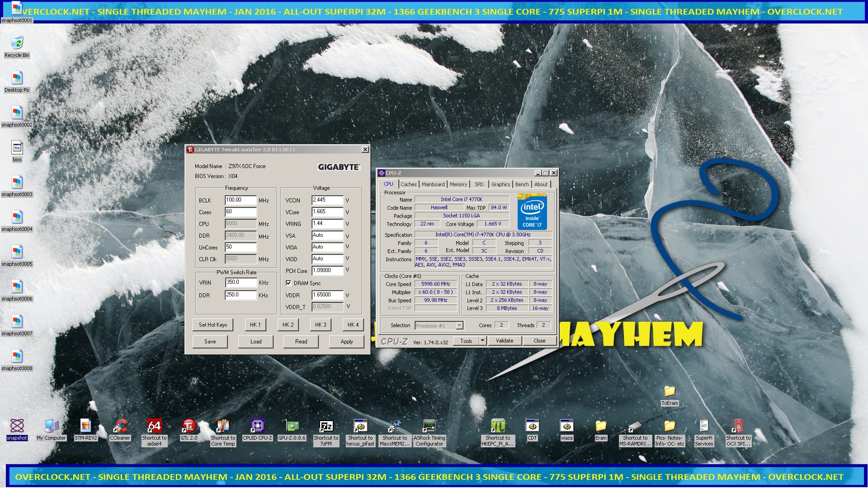Image resolution: width=868 pixels, height=488 pixels.
Task: Click the DDR PWM switch rate field
Action: point(241,295)
